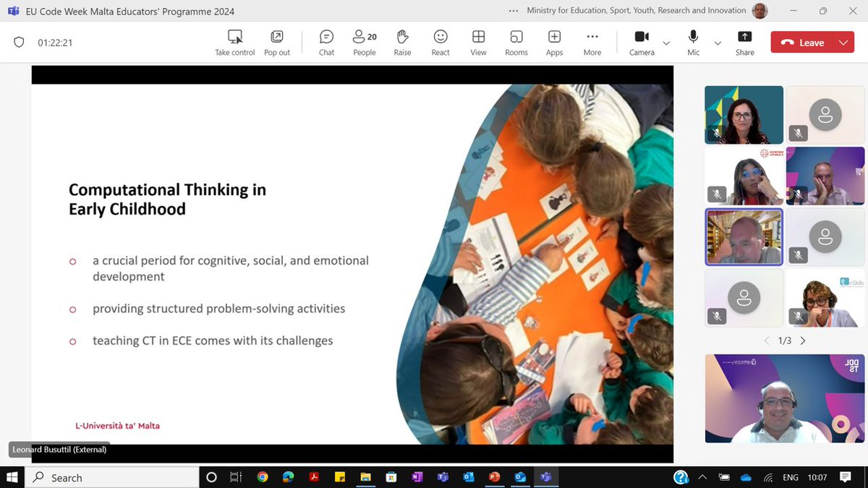The height and width of the screenshot is (488, 868).
Task: Send a reaction with the React icon
Action: tap(441, 42)
